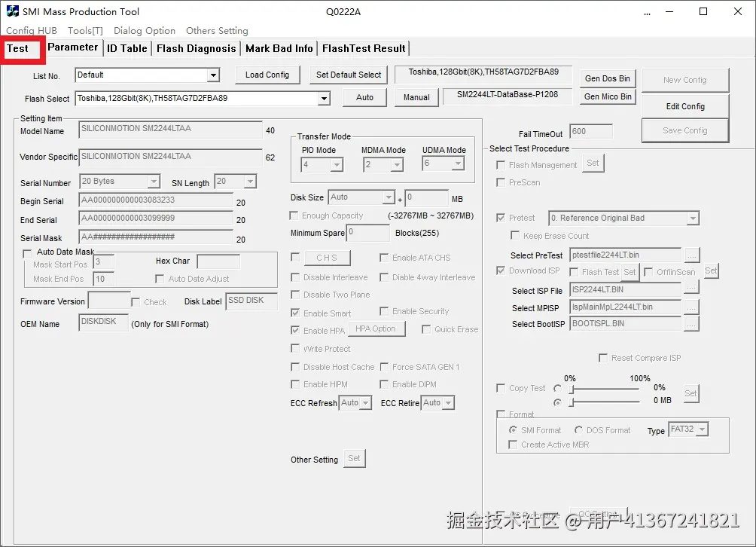Select the SMI Format radio button
Viewport: 756px width, 547px height.
[x=513, y=429]
